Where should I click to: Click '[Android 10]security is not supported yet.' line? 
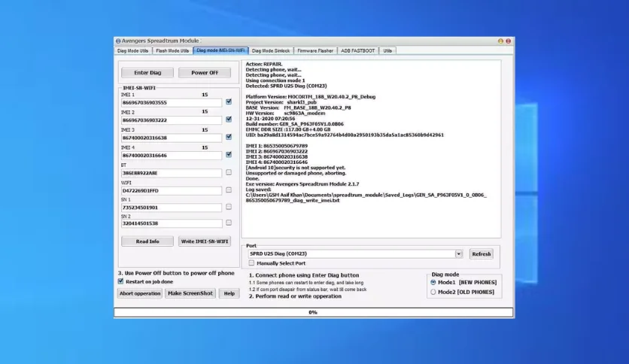(x=295, y=168)
